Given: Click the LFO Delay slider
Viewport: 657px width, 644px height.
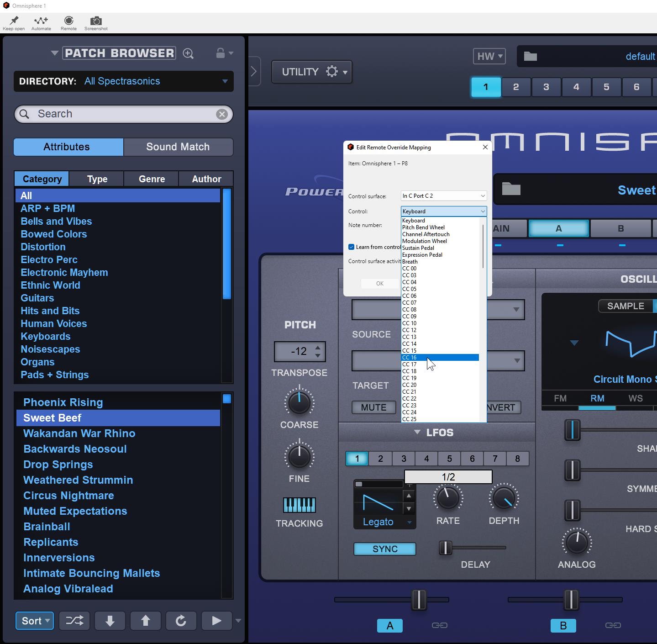Looking at the screenshot, I should pyautogui.click(x=473, y=548).
